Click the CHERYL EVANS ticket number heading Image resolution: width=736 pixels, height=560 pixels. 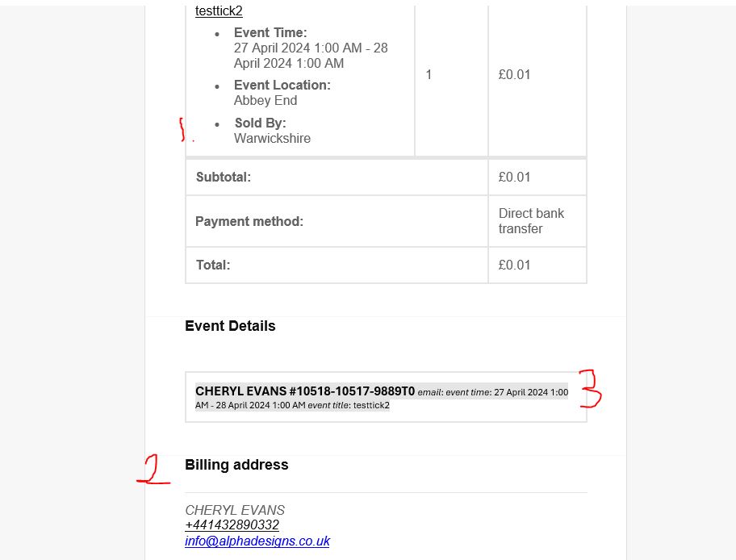305,391
